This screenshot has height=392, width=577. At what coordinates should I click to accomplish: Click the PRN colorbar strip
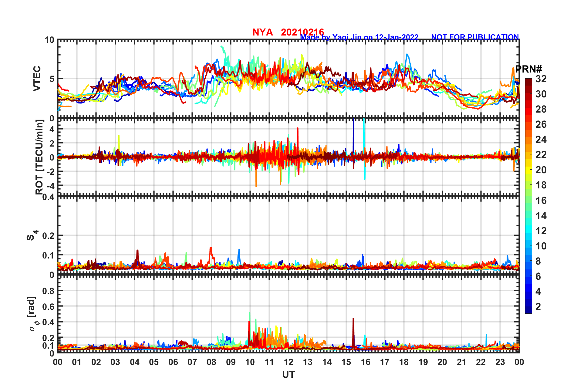pos(528,196)
